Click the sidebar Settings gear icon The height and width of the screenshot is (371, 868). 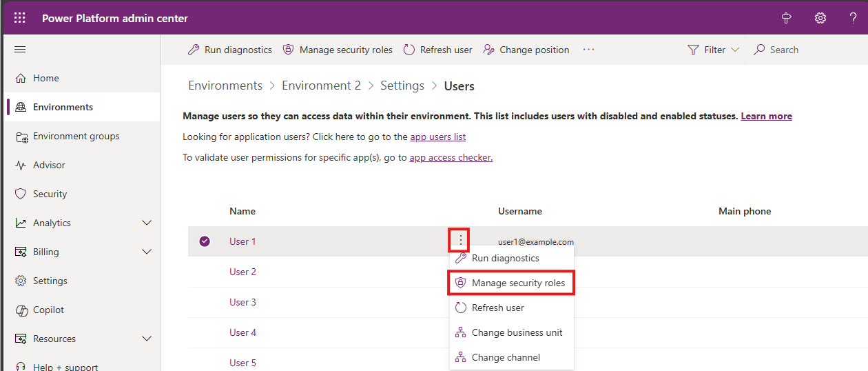21,281
